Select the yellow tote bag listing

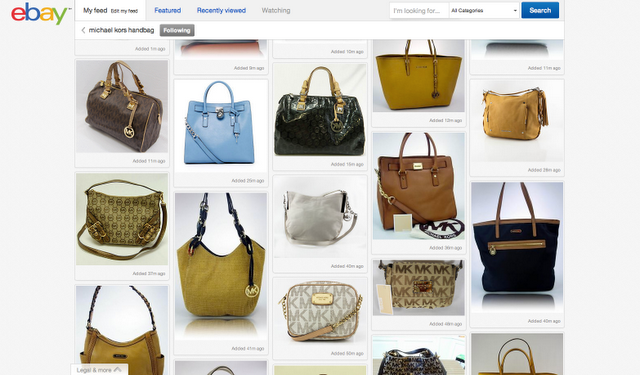coord(418,75)
